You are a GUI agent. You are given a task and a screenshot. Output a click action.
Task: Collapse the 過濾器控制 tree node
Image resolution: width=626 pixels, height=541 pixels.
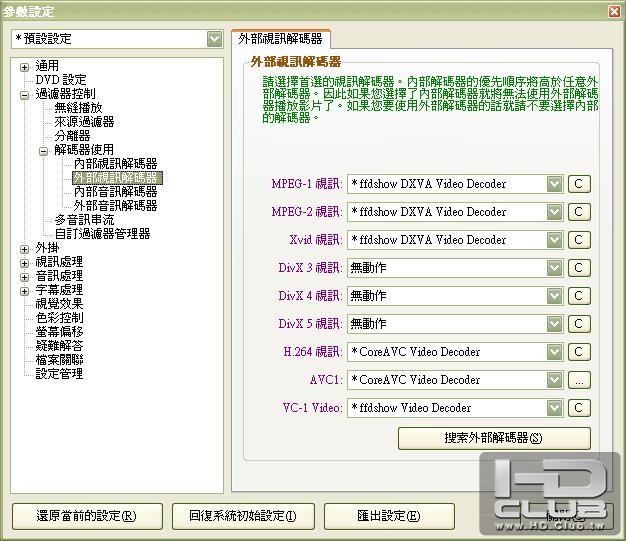click(24, 95)
